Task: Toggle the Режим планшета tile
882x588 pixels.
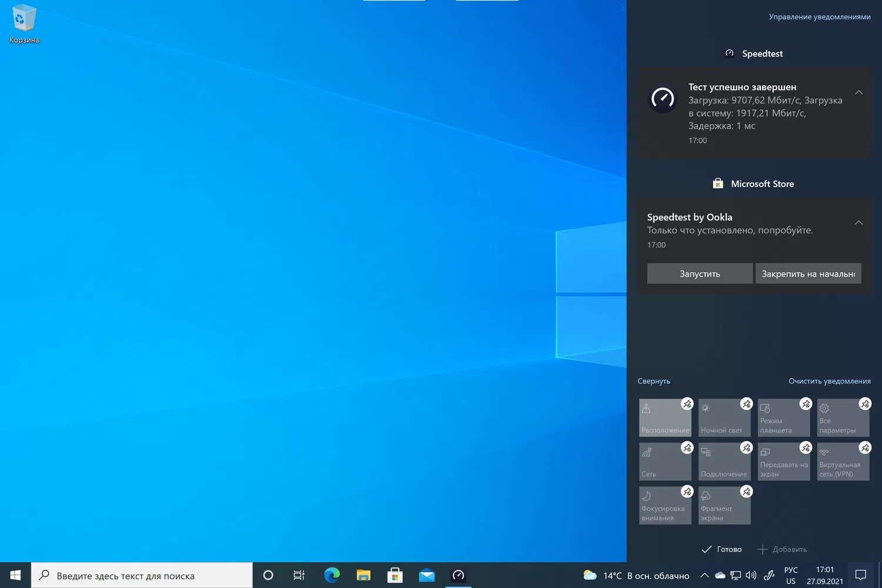Action: (784, 418)
